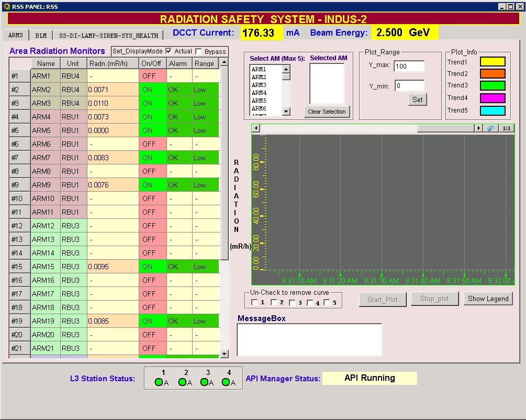Click the plot scroll left arrow
Screen dimensions: 526x420
255,128
